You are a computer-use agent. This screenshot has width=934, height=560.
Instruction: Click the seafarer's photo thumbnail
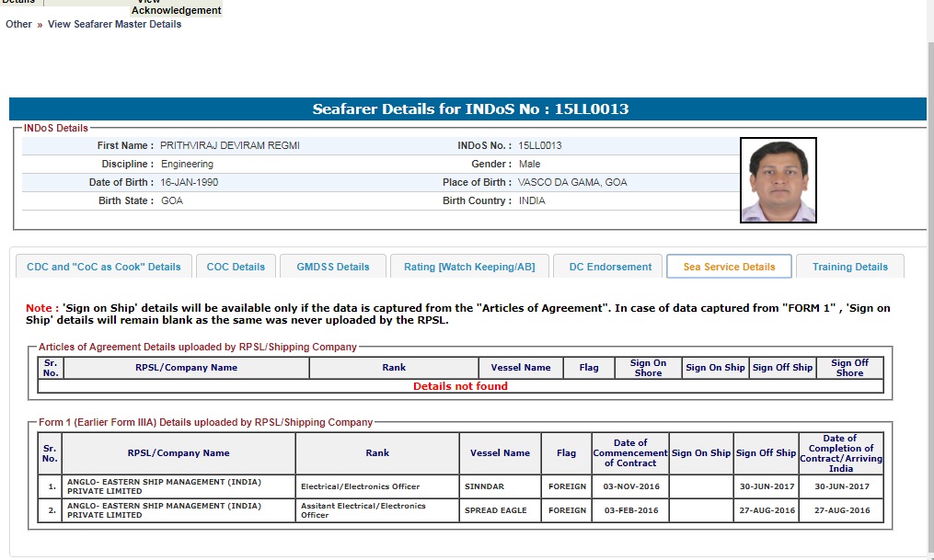(778, 180)
